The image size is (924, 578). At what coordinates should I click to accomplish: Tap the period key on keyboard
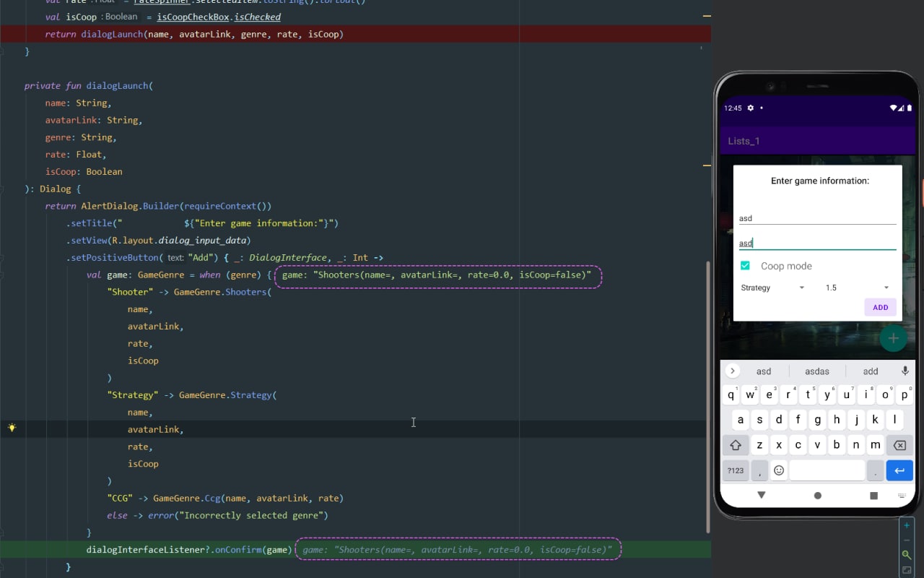pos(875,470)
